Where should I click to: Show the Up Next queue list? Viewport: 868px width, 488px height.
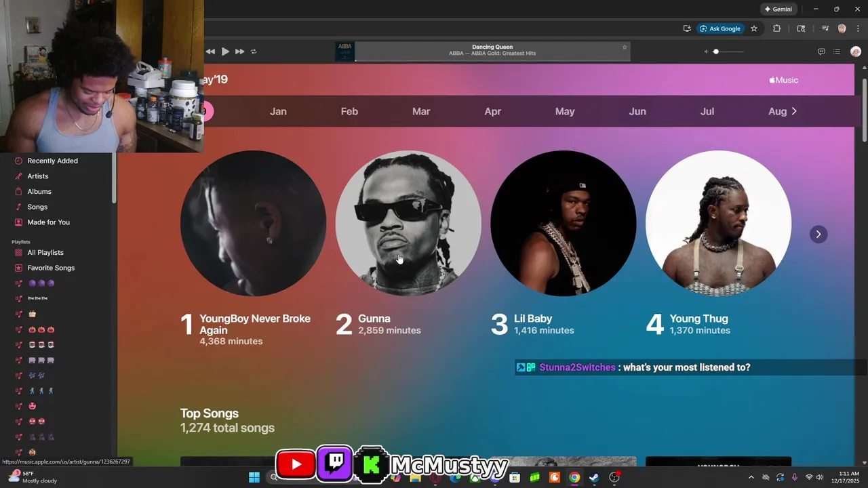[837, 52]
